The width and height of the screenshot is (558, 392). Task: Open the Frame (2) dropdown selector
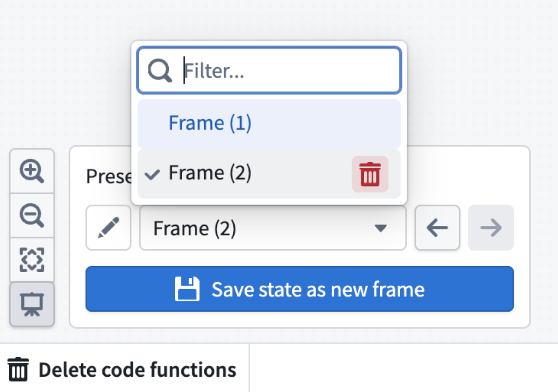click(x=273, y=228)
